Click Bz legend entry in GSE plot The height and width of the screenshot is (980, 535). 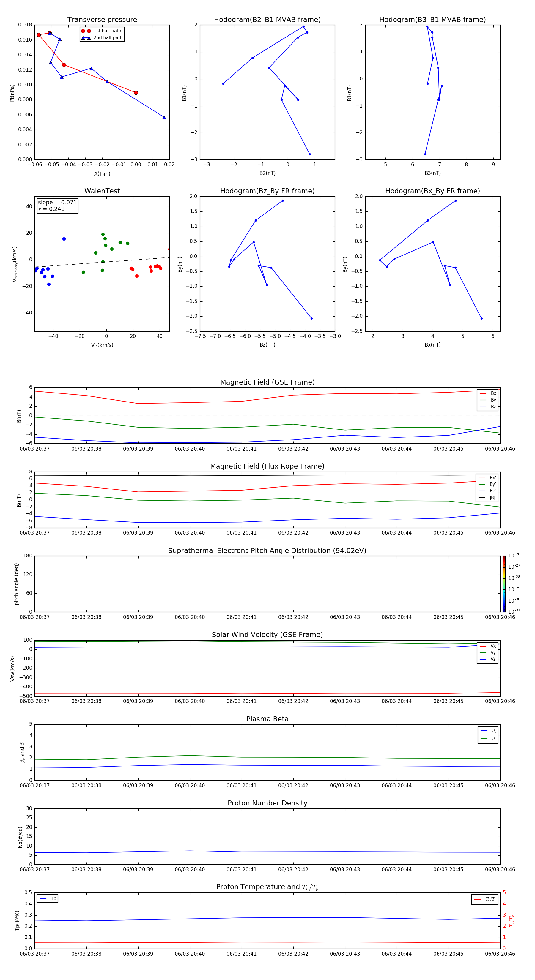[x=488, y=407]
